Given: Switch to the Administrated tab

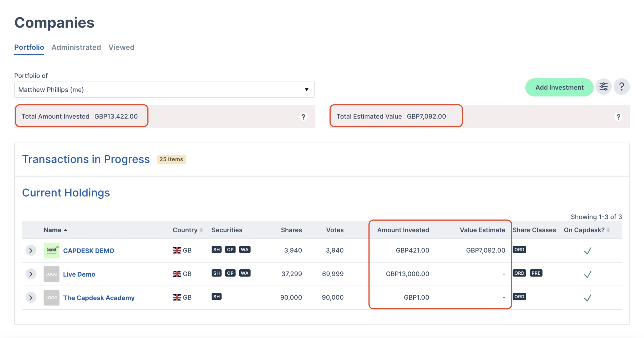Looking at the screenshot, I should [76, 47].
